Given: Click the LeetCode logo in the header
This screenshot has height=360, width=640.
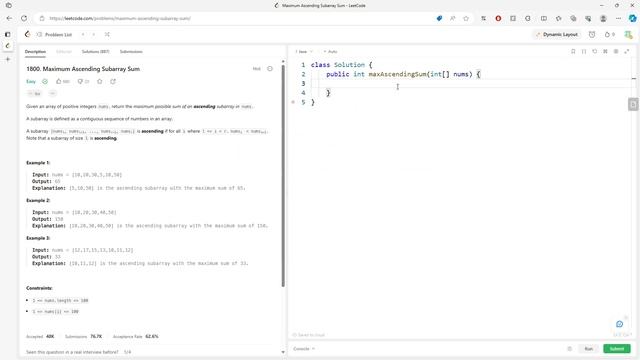Looking at the screenshot, I should coord(27,34).
